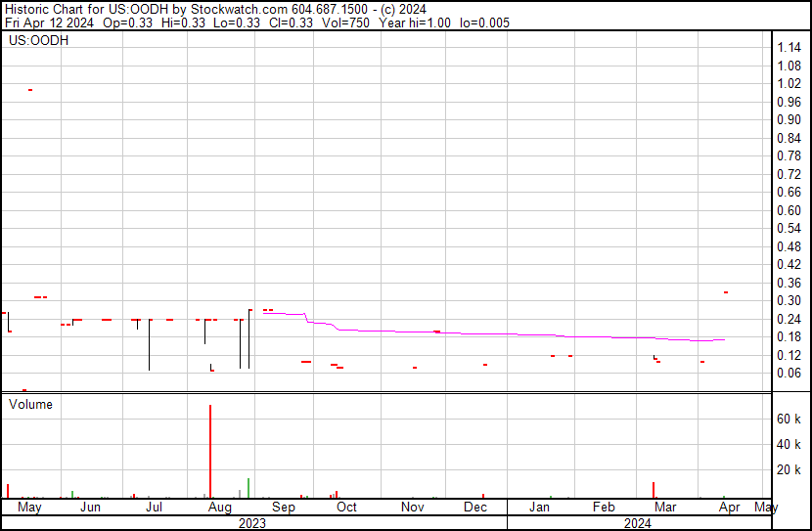Viewport: 812px width, 531px height.
Task: Select the red price mark near 1.00
Action: [30, 90]
